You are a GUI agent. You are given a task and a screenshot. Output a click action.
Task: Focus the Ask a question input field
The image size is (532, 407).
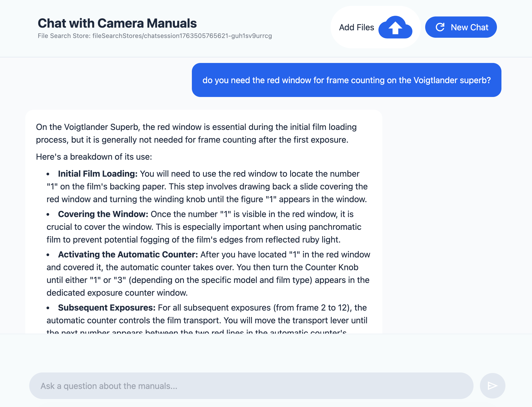(x=251, y=386)
